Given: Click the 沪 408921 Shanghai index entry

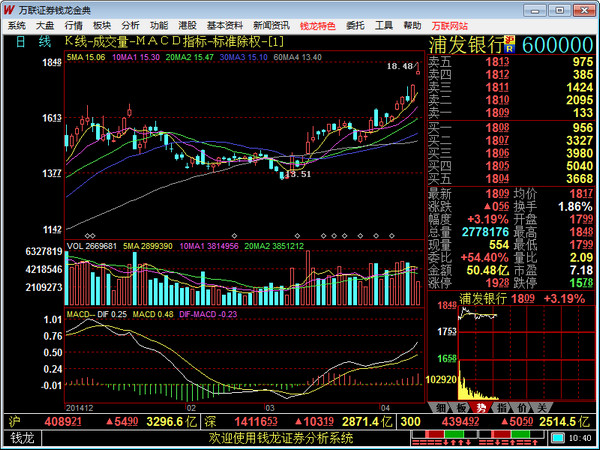Looking at the screenshot, I should click(x=103, y=422).
